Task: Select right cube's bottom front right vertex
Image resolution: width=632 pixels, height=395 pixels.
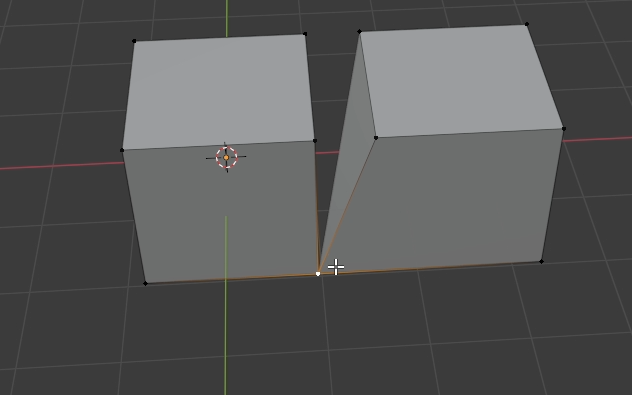Action: point(541,262)
